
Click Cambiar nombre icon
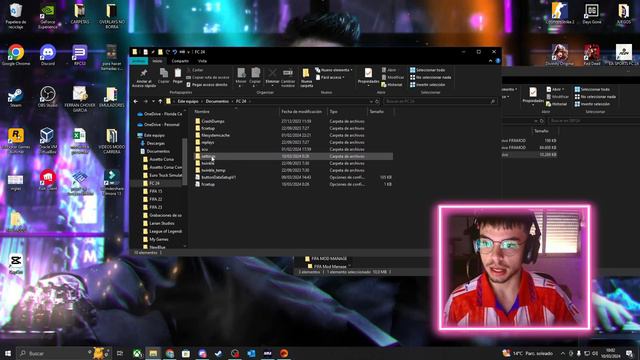(288, 73)
